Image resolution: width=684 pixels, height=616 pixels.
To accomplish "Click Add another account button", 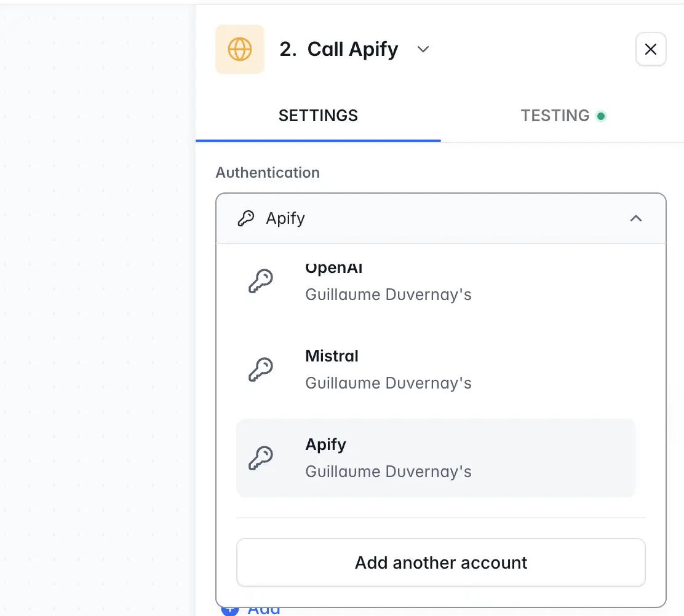I will tap(440, 563).
